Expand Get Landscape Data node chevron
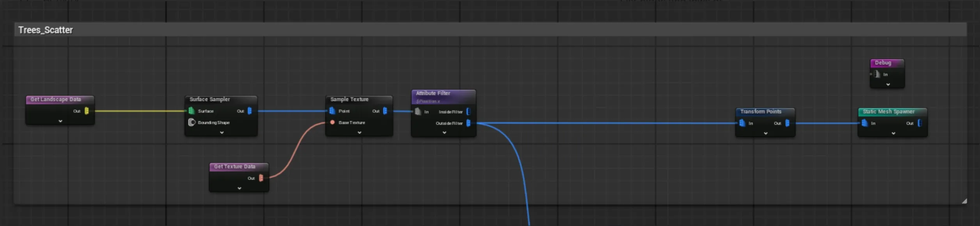 [x=60, y=121]
